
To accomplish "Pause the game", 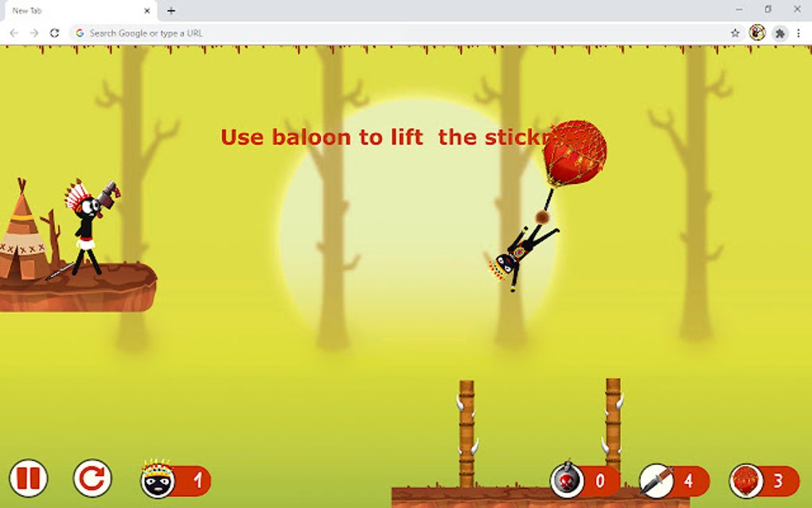I will pos(30,479).
